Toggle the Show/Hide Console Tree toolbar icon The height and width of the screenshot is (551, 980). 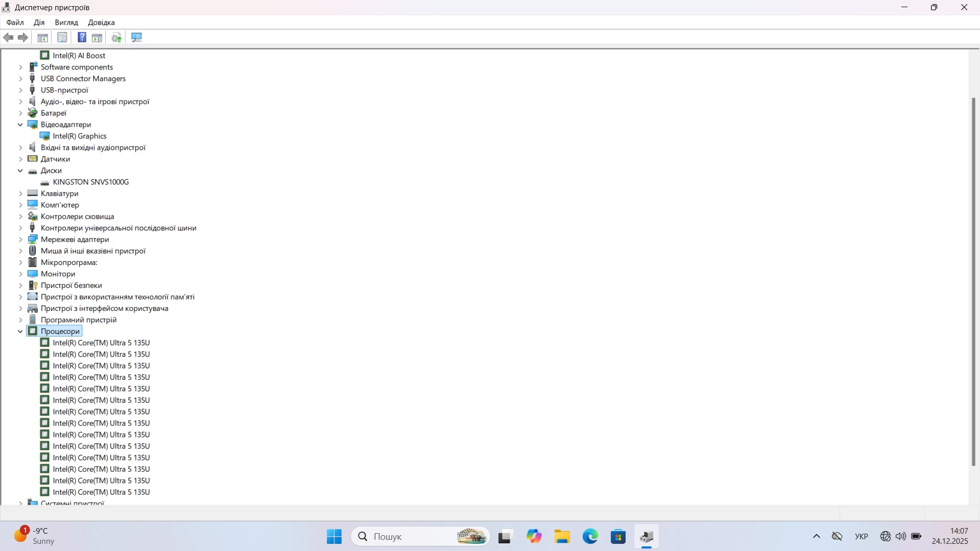[43, 37]
